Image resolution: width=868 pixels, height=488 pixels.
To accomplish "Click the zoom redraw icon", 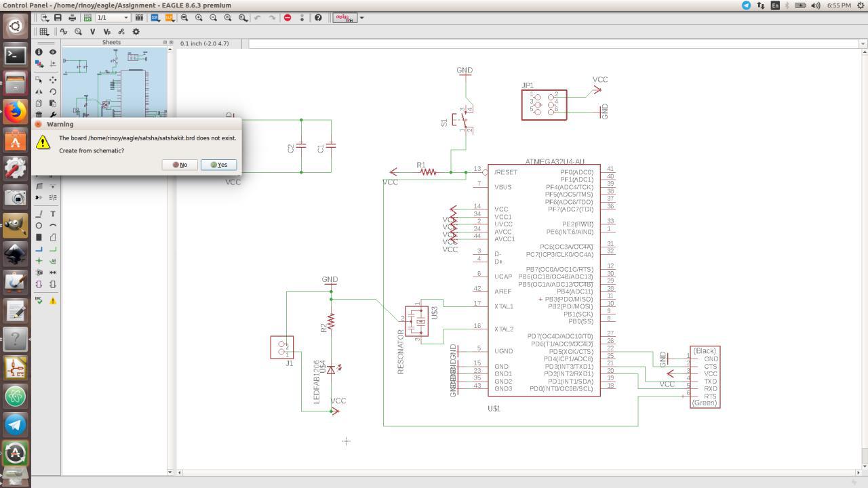I will [228, 18].
